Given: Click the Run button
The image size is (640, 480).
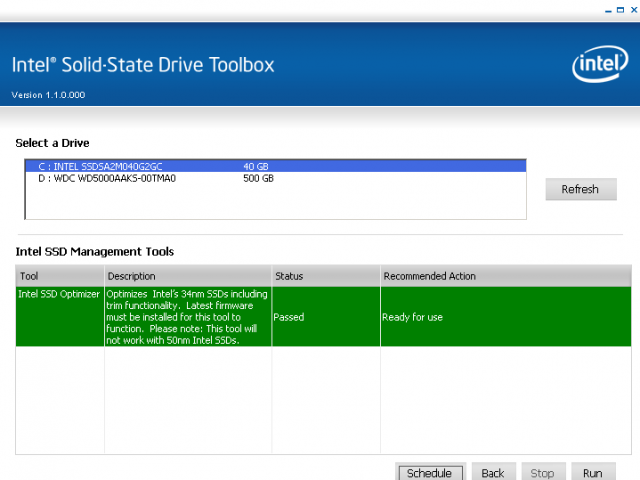Looking at the screenshot, I should 593,473.
